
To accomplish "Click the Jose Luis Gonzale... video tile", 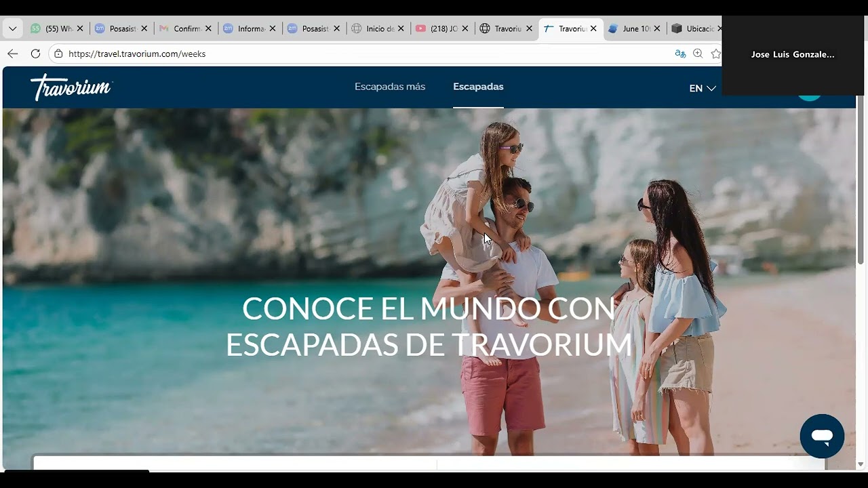I will pyautogui.click(x=793, y=55).
